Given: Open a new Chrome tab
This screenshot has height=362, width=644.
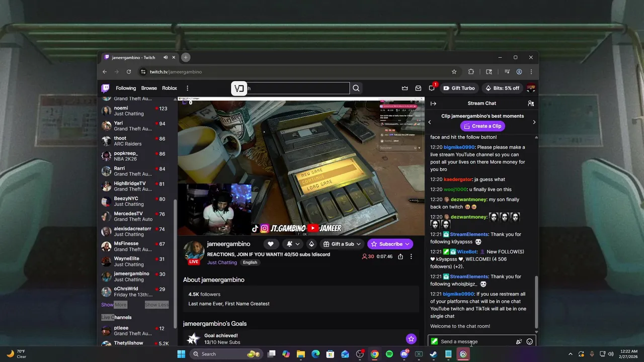Looking at the screenshot, I should 186,57.
